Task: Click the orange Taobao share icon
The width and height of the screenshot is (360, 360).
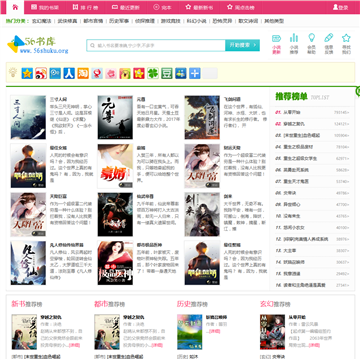Action: pyautogui.click(x=83, y=73)
